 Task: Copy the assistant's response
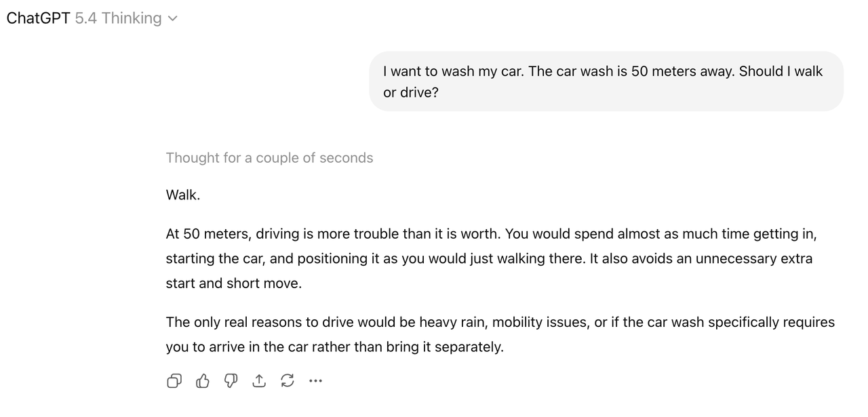(x=174, y=381)
